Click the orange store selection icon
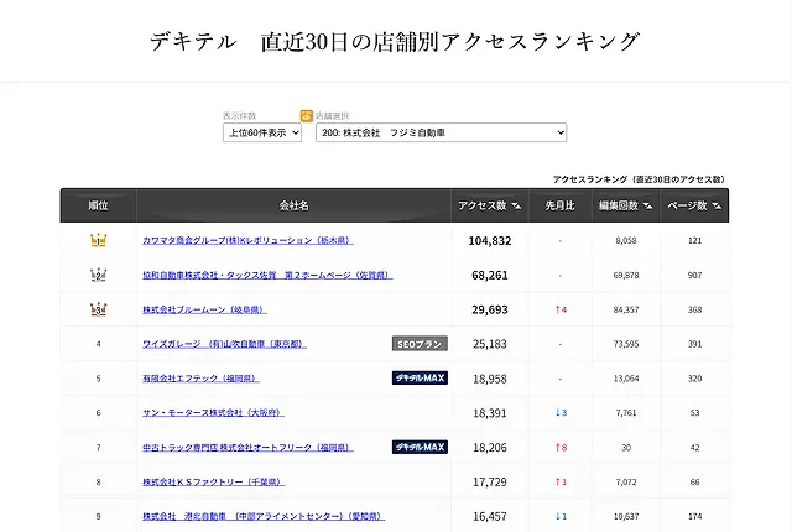This screenshot has height=532, width=792. point(306,116)
